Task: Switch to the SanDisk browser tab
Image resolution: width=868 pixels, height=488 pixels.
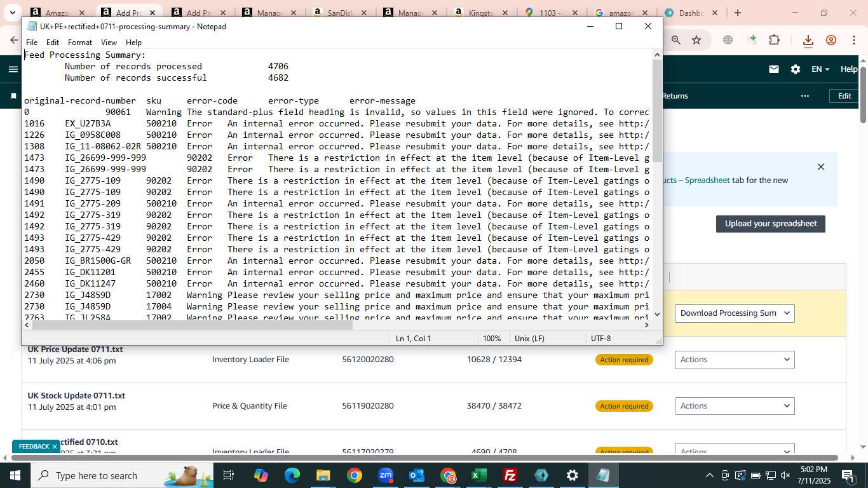Action: (x=339, y=13)
